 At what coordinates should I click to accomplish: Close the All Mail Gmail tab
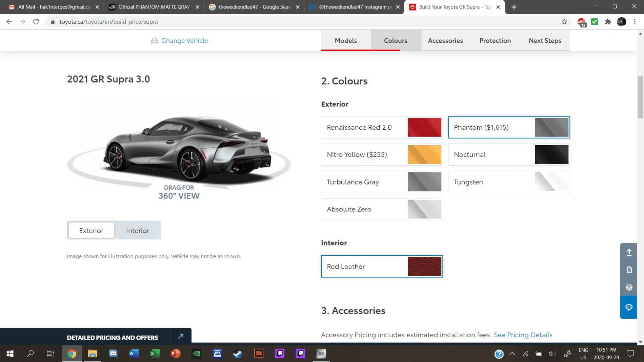pyautogui.click(x=97, y=7)
